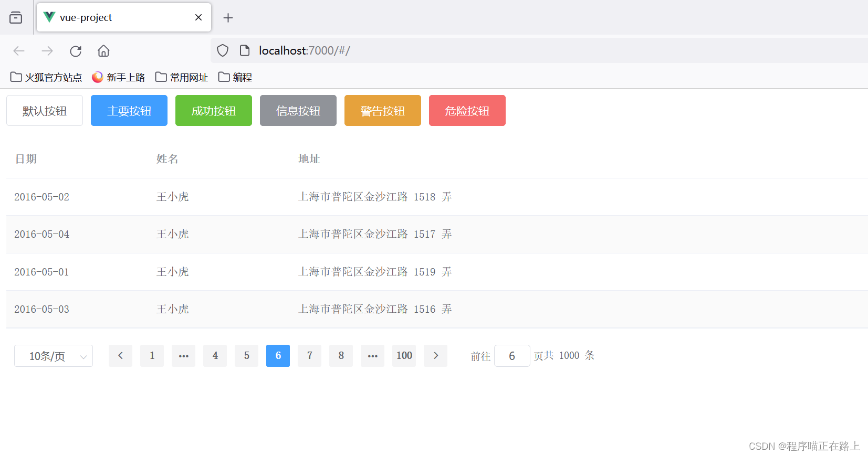Click the green 成功按钮 button
The height and width of the screenshot is (456, 868).
[x=214, y=111]
